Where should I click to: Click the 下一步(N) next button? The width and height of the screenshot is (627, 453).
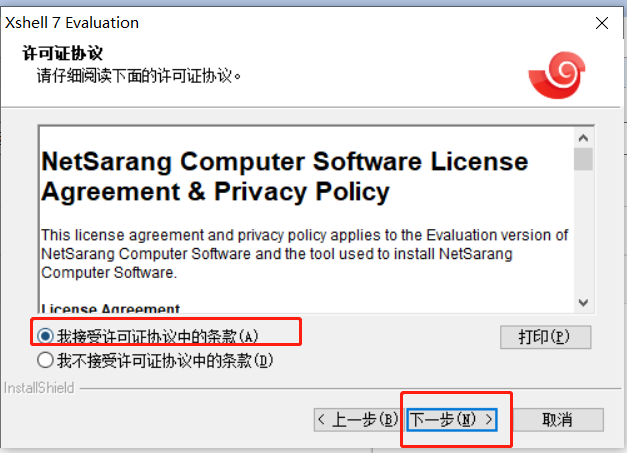point(452,419)
